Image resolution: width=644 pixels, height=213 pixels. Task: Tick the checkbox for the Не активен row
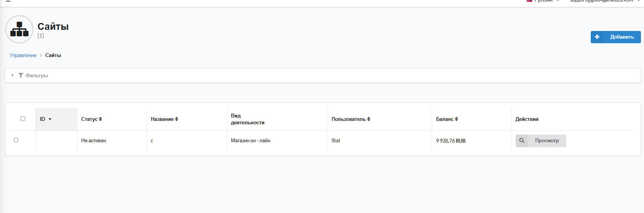click(16, 140)
